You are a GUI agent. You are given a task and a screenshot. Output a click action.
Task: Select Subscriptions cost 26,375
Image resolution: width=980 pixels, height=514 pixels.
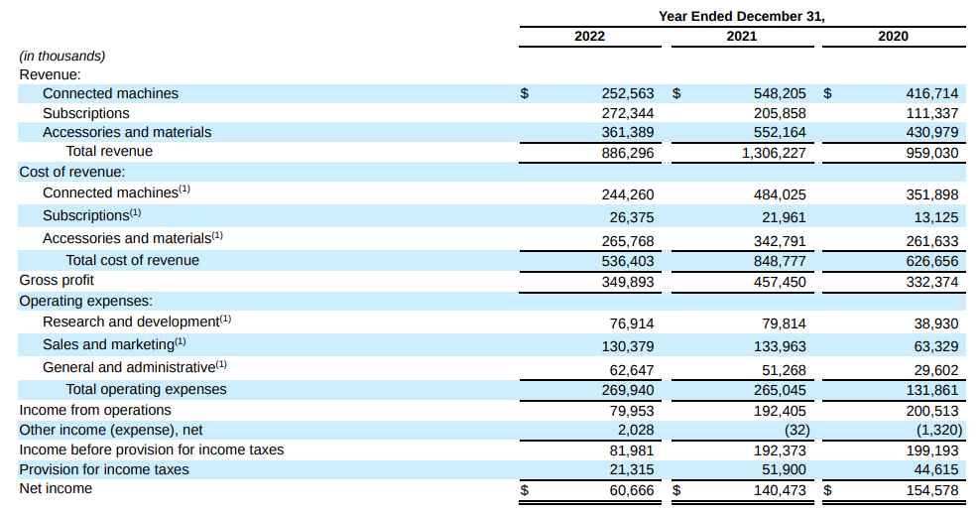[631, 217]
